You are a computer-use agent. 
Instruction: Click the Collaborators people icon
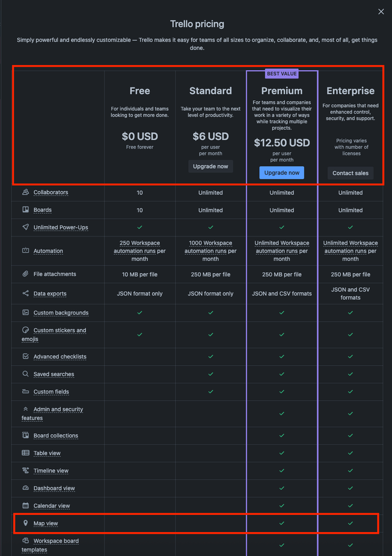click(24, 193)
